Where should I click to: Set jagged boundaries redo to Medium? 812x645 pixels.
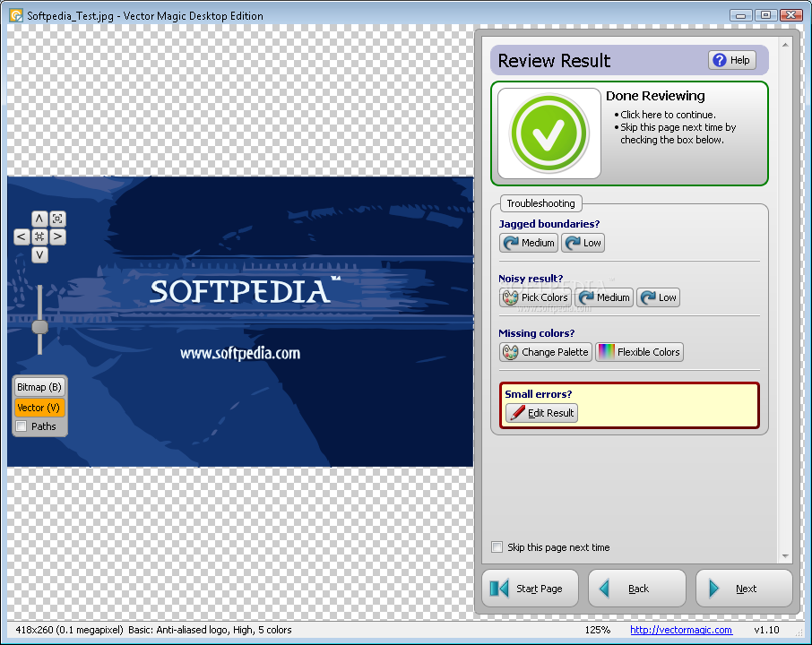pyautogui.click(x=529, y=243)
